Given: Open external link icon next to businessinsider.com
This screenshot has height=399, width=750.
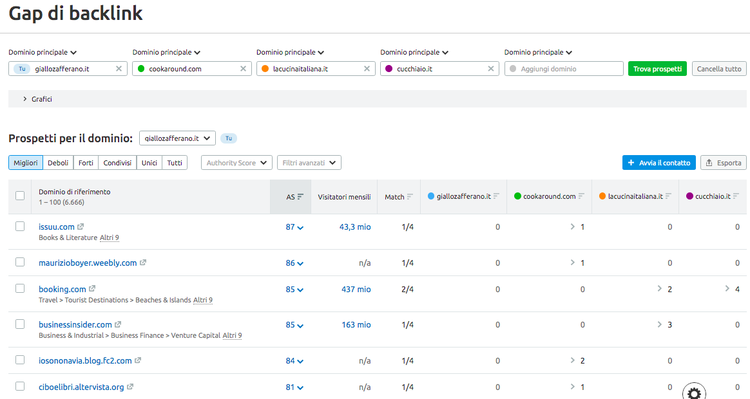Looking at the screenshot, I should pyautogui.click(x=118, y=324).
